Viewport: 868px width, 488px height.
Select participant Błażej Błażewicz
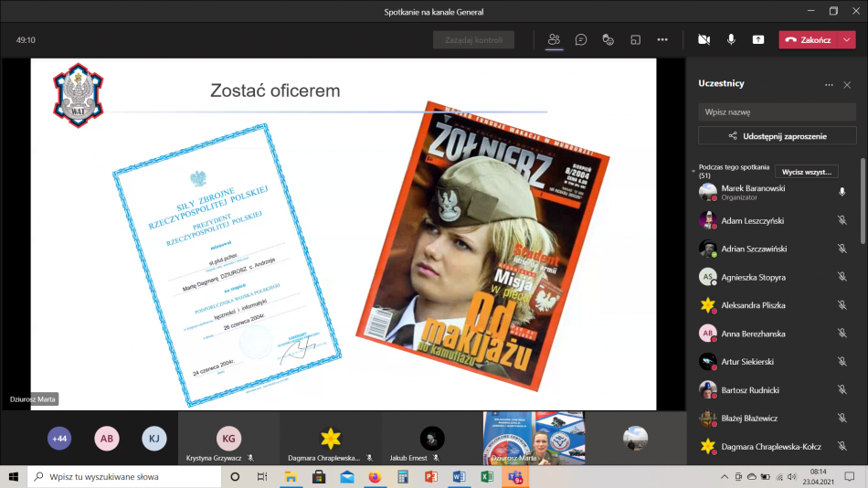click(x=772, y=419)
